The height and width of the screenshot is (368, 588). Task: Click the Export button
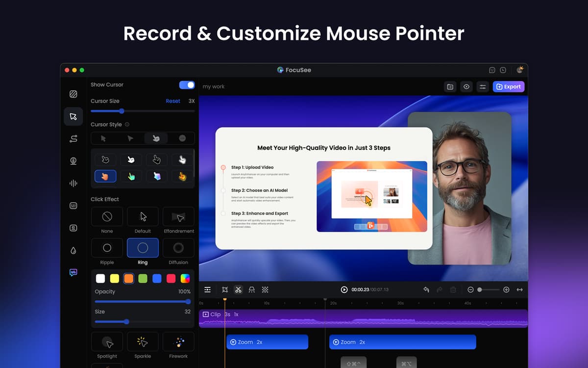point(508,87)
